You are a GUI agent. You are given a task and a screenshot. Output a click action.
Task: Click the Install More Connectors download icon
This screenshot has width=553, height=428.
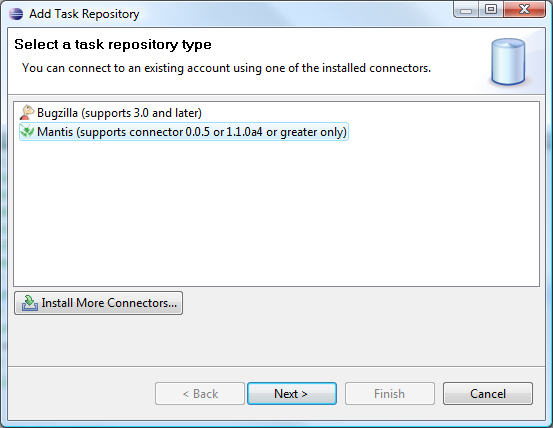[30, 303]
